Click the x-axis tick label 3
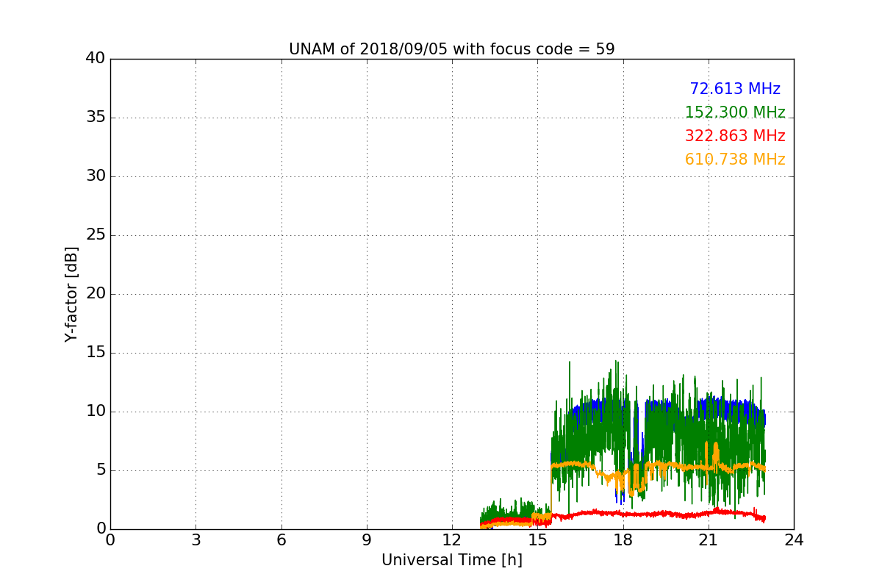The width and height of the screenshot is (882, 588). [x=196, y=540]
